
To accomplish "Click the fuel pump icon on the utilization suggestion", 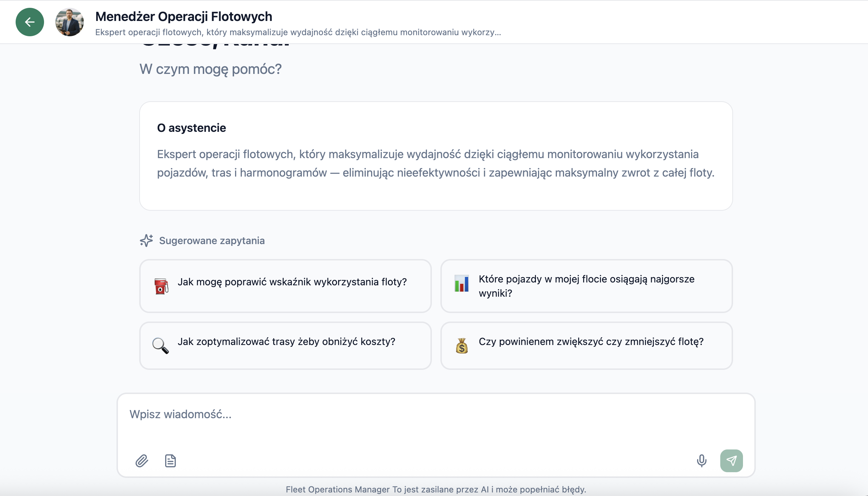I will 161,286.
